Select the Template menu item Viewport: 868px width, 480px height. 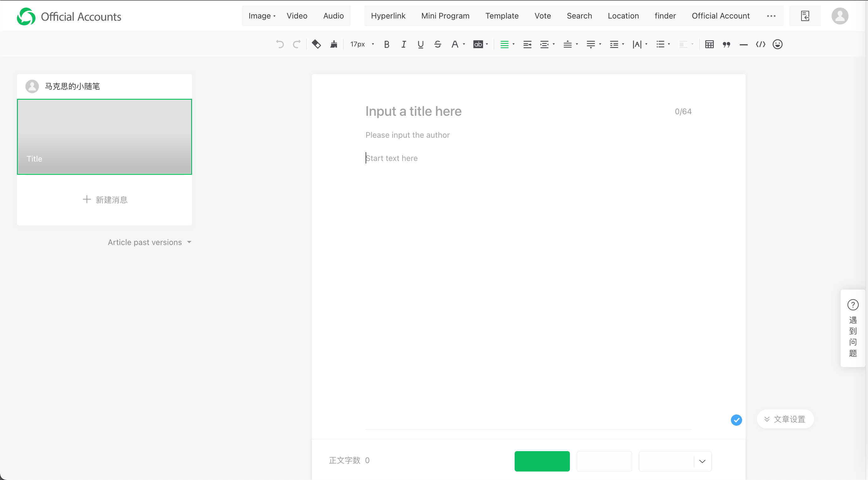point(501,16)
